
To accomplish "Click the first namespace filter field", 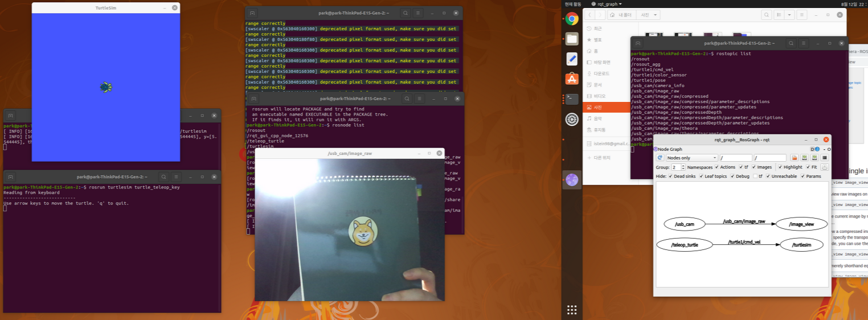I will pyautogui.click(x=736, y=158).
